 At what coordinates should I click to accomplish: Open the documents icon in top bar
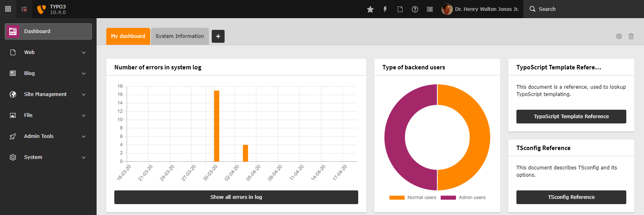tap(400, 9)
